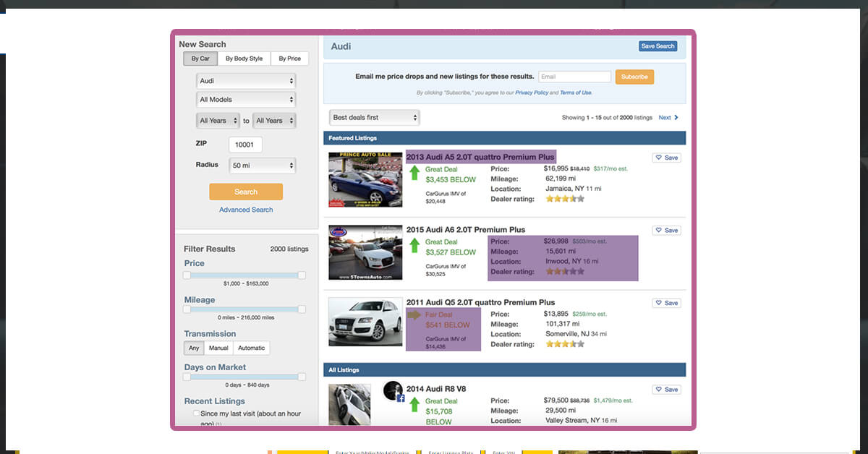Screen dimensions: 868x454
Task: Save the 2011 Audi Q5 listing
Action: click(x=666, y=303)
